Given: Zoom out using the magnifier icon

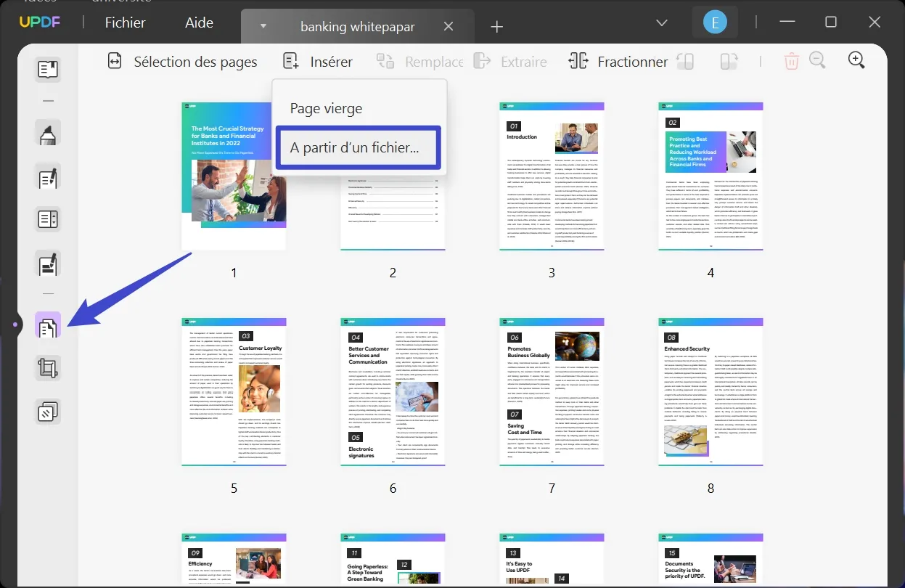Looking at the screenshot, I should (817, 60).
